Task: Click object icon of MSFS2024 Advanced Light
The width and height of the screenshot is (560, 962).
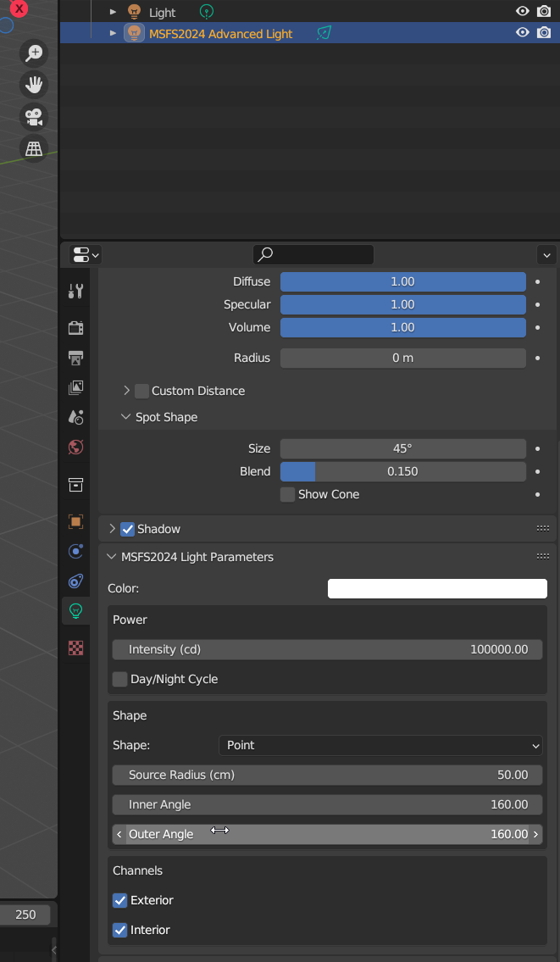Action: click(x=135, y=33)
